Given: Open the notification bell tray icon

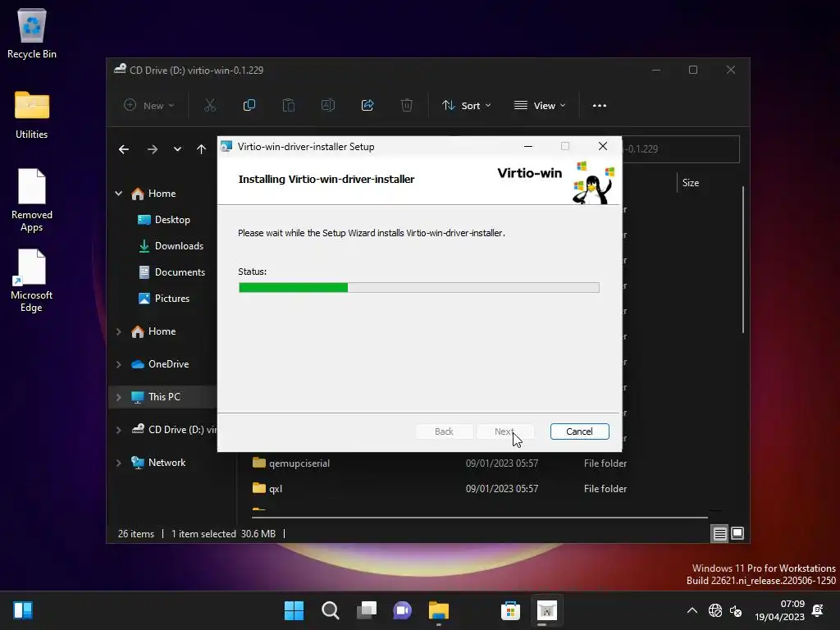Looking at the screenshot, I should [818, 610].
